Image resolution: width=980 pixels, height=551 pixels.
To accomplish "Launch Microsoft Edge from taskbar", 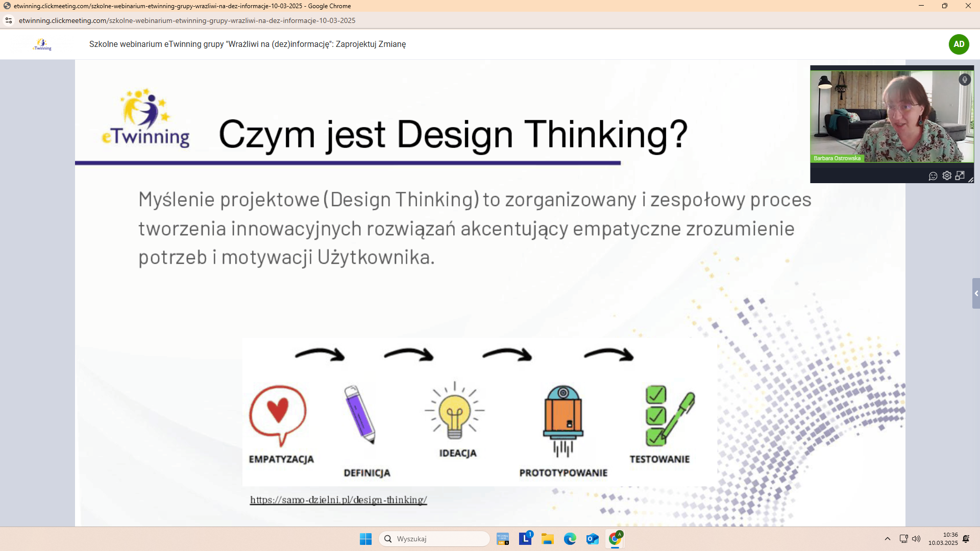I will click(570, 539).
